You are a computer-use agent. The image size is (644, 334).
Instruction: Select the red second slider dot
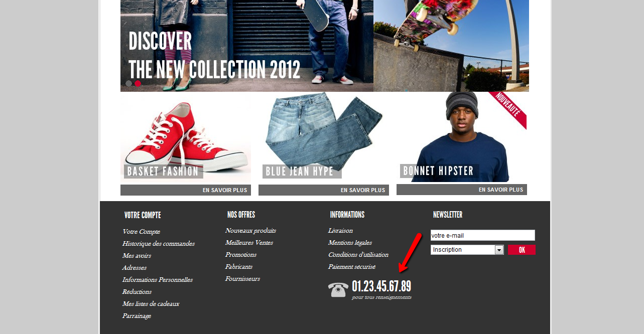point(138,84)
